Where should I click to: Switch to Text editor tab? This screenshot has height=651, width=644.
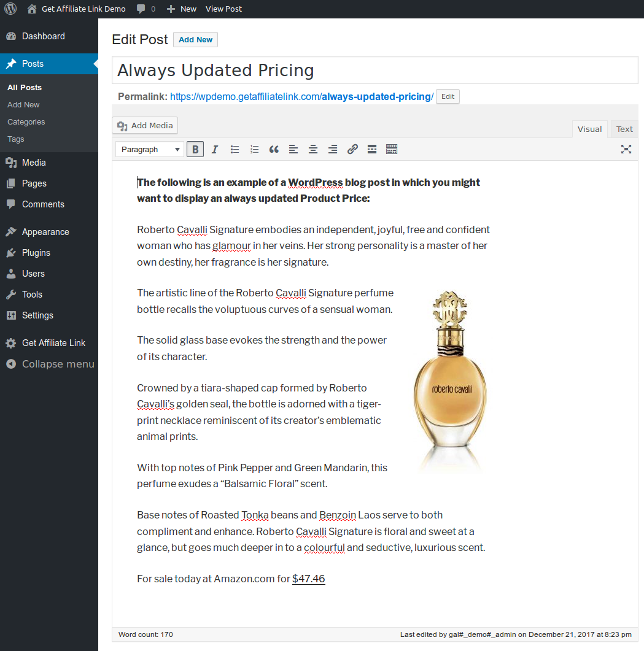click(624, 129)
